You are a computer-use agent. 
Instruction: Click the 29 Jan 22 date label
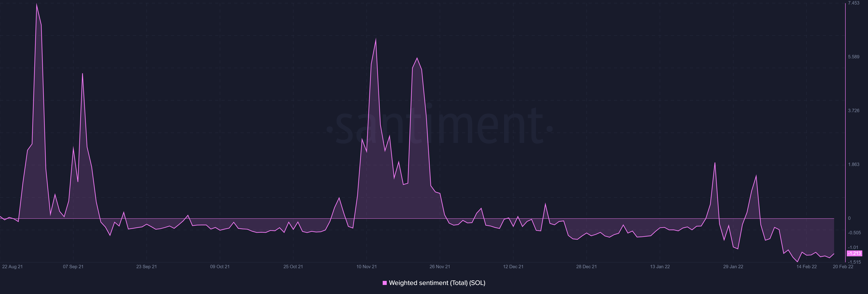click(x=733, y=267)
